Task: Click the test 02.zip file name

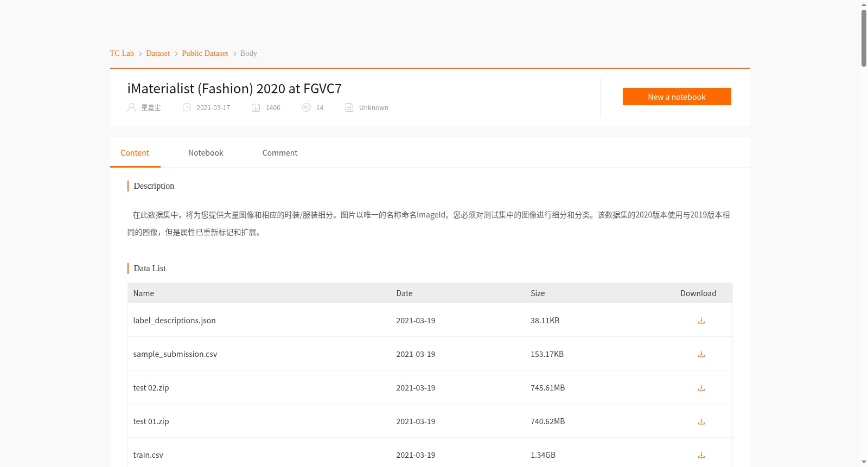Action: pyautogui.click(x=151, y=388)
